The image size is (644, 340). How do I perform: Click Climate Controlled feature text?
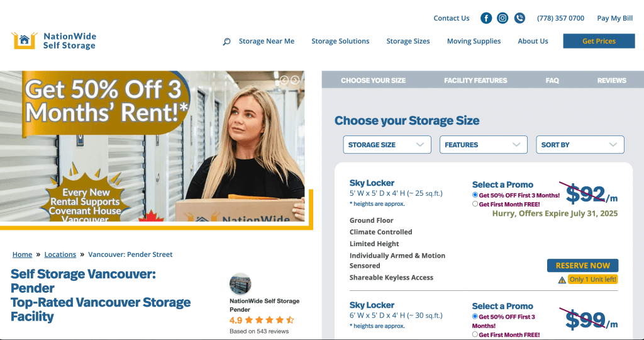click(x=380, y=232)
